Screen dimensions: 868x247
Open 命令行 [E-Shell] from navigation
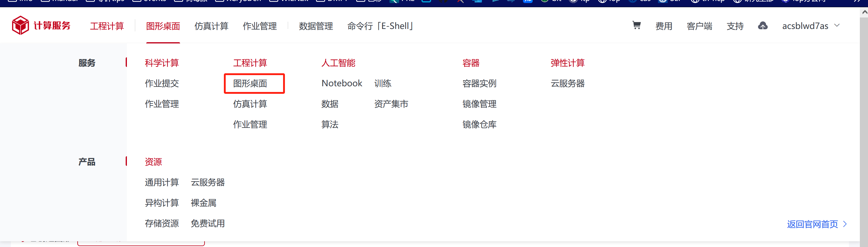pyautogui.click(x=380, y=26)
